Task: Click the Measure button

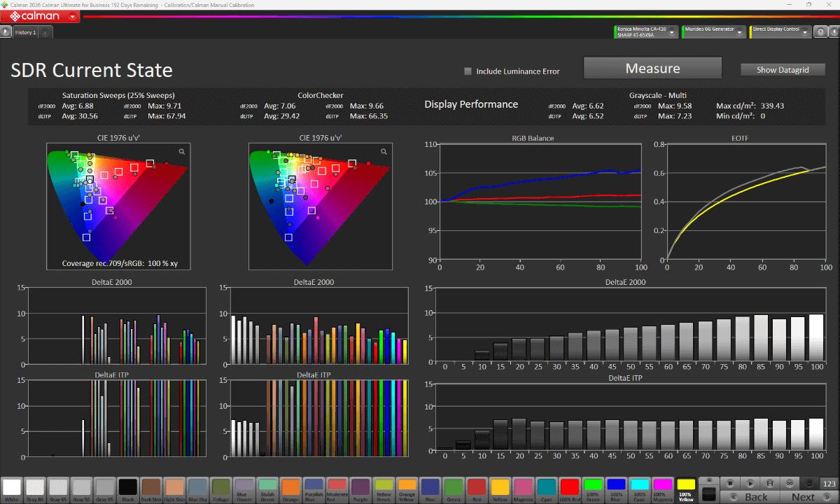Action: coord(652,68)
